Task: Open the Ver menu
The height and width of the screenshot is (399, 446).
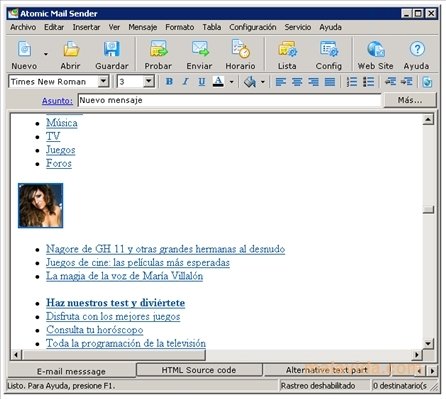Action: pos(114,27)
